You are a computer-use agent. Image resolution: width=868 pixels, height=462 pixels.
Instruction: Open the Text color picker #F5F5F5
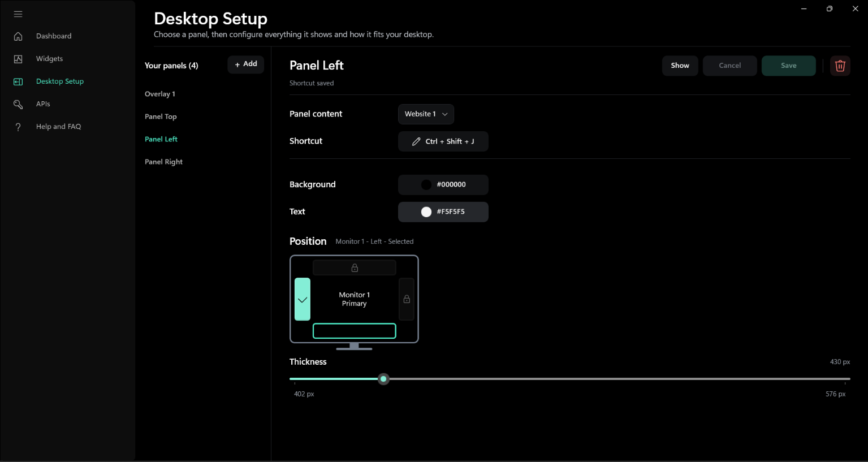pos(443,212)
